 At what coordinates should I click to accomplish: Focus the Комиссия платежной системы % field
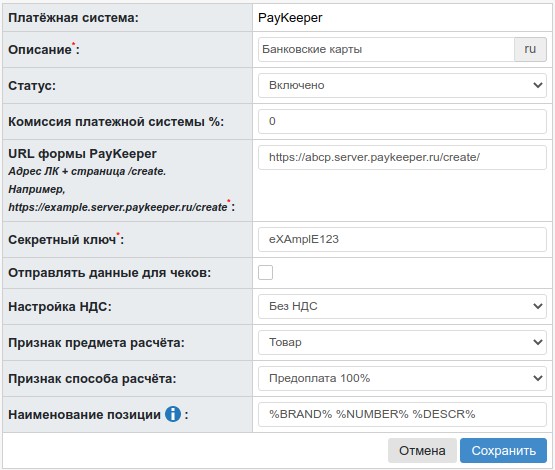402,121
